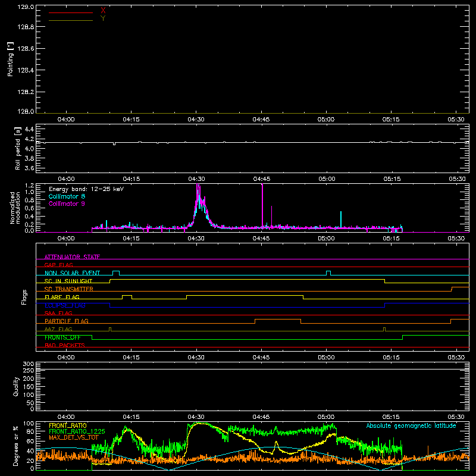Click the 250 tick on Quality axis

29,370
